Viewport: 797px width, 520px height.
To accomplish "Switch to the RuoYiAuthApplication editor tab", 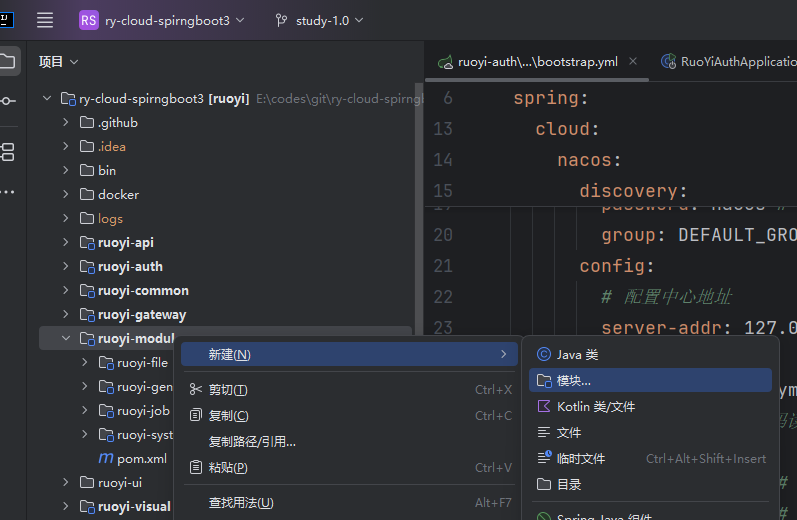I will [728, 62].
